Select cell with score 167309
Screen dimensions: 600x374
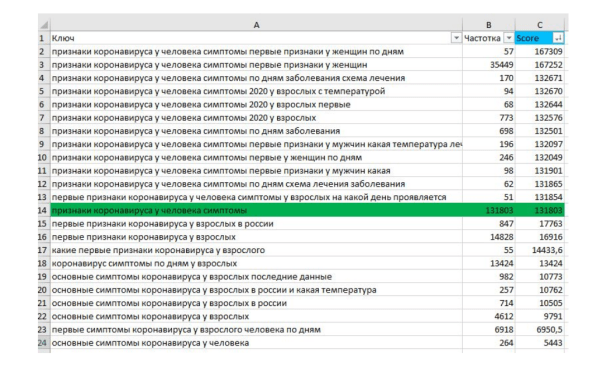[x=540, y=51]
